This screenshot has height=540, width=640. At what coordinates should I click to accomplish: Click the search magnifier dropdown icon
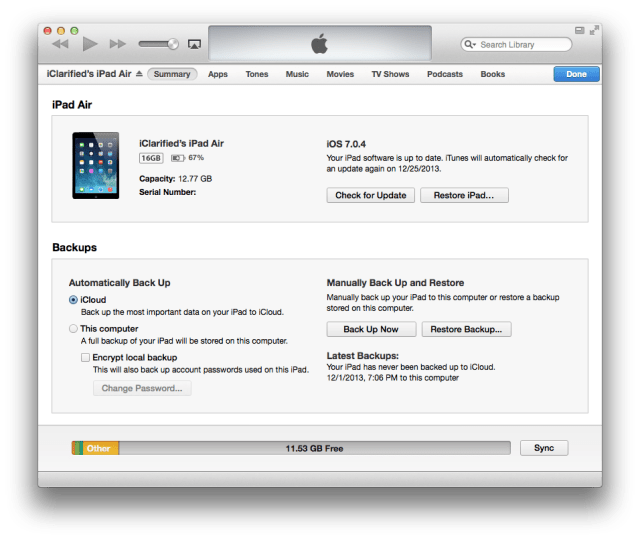pyautogui.click(x=470, y=44)
